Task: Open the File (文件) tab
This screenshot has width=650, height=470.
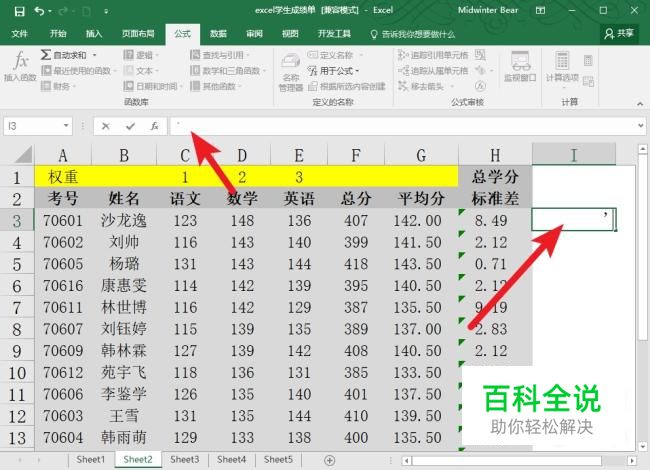Action: 19,34
